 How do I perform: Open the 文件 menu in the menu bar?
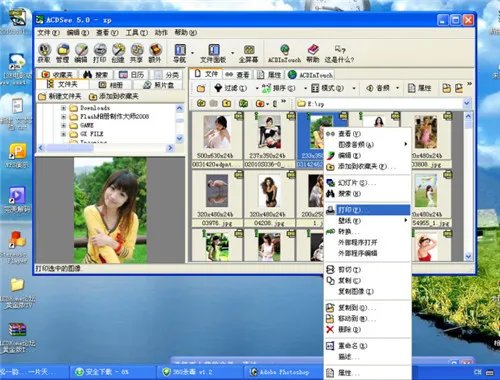(x=48, y=33)
